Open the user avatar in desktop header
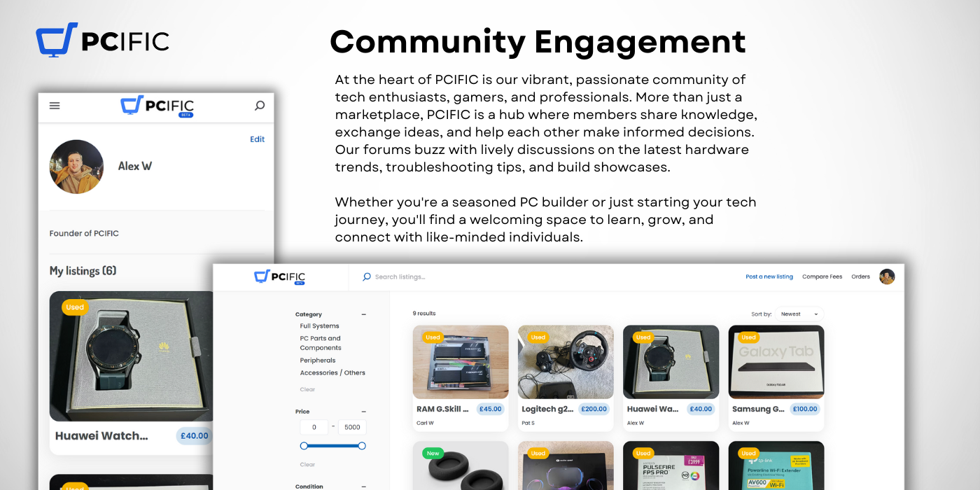 point(887,276)
